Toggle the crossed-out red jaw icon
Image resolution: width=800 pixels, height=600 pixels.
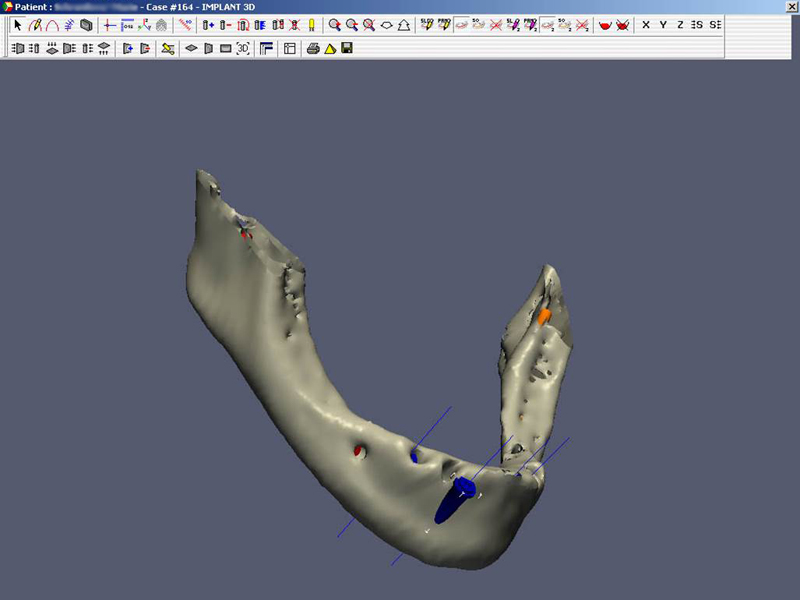pyautogui.click(x=623, y=24)
